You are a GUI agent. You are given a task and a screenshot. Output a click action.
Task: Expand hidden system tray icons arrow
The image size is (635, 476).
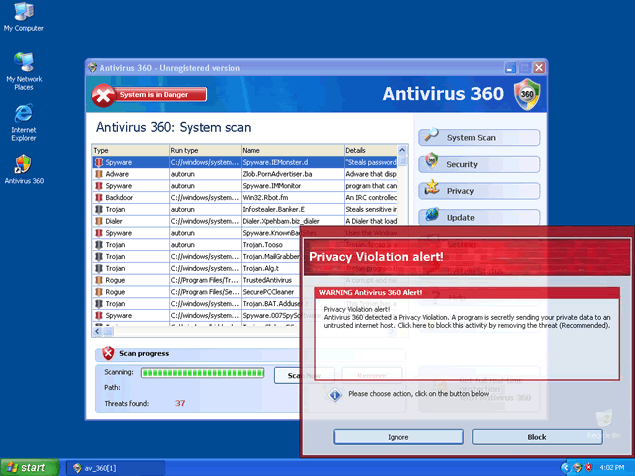click(x=564, y=467)
